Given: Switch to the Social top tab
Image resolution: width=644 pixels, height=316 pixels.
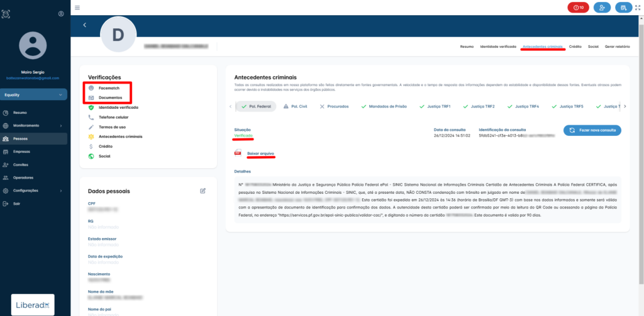Looking at the screenshot, I should [x=593, y=47].
